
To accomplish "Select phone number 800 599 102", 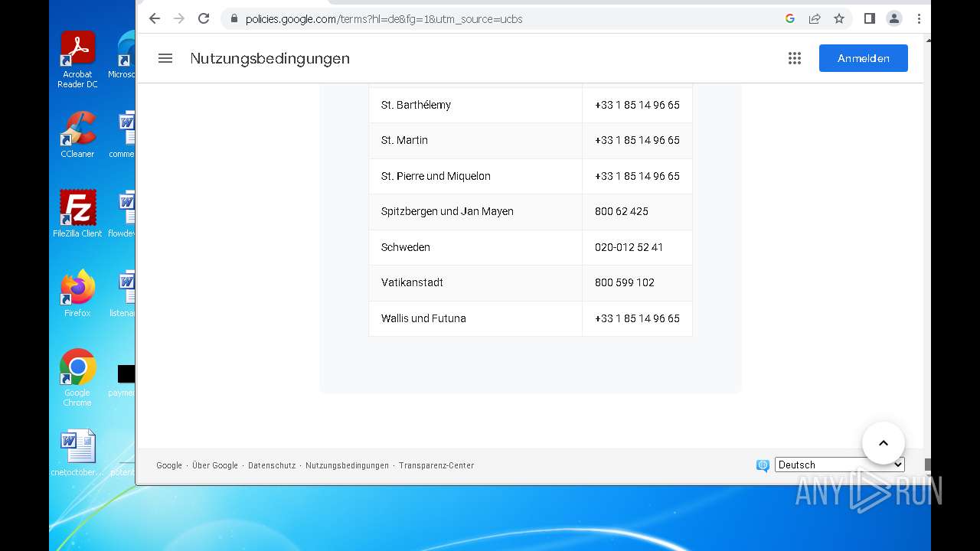I will [x=625, y=282].
